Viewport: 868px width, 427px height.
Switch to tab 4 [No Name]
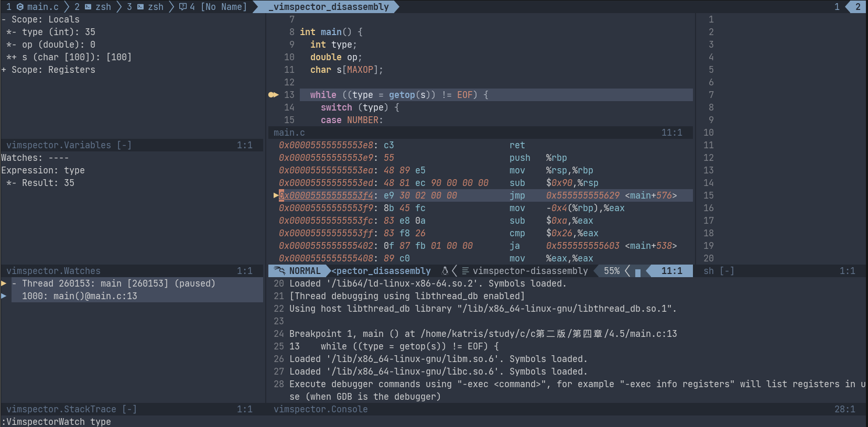pyautogui.click(x=213, y=7)
